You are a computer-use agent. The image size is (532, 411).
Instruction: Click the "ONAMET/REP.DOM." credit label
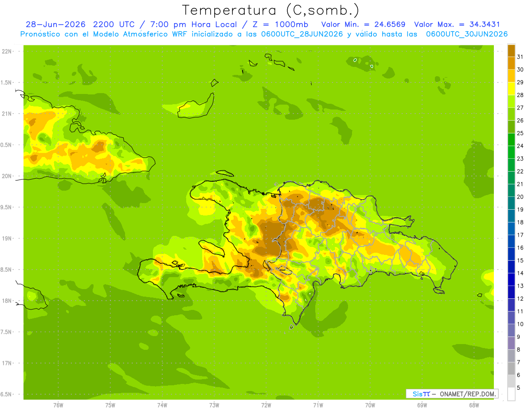[x=467, y=394]
